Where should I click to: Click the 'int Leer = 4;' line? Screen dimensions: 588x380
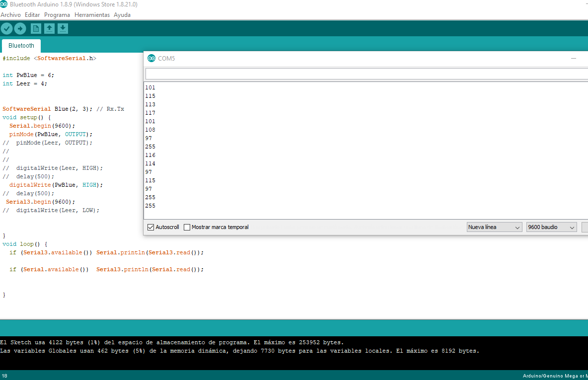point(25,83)
